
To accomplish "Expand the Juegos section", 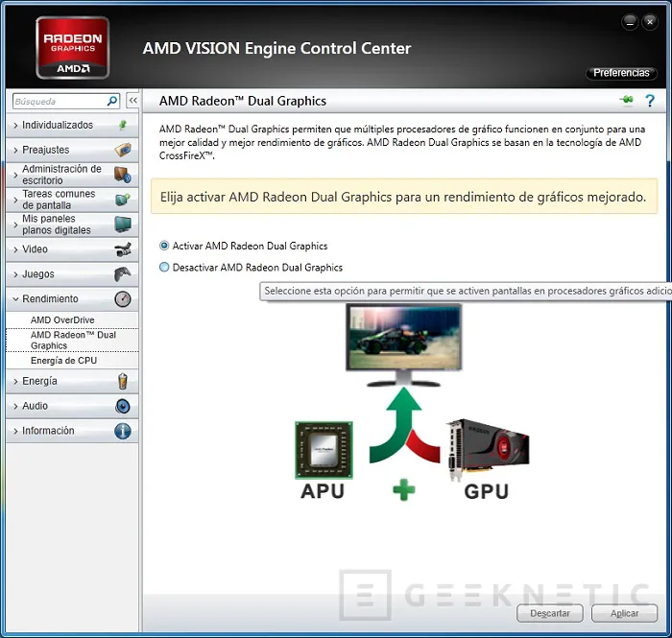I will point(72,274).
